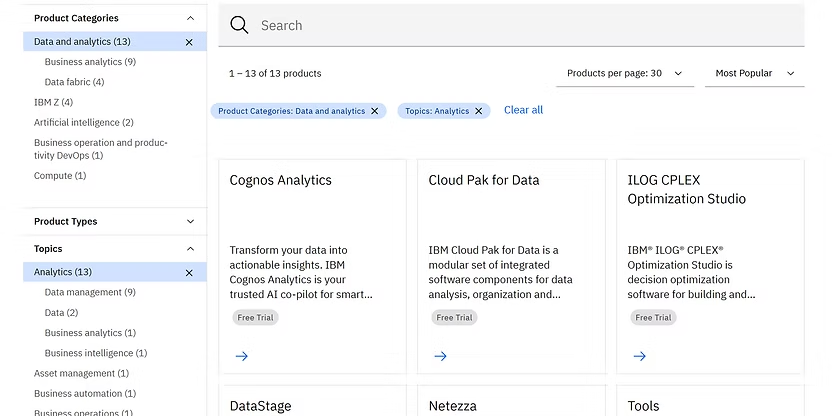Click the search magnifier icon
Viewport: 834px width, 416px height.
coord(239,25)
